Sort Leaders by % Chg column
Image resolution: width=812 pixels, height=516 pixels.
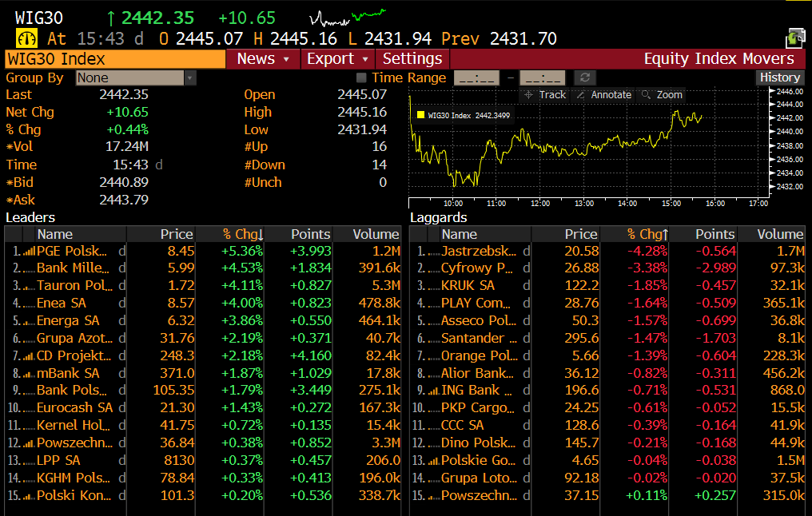242,234
